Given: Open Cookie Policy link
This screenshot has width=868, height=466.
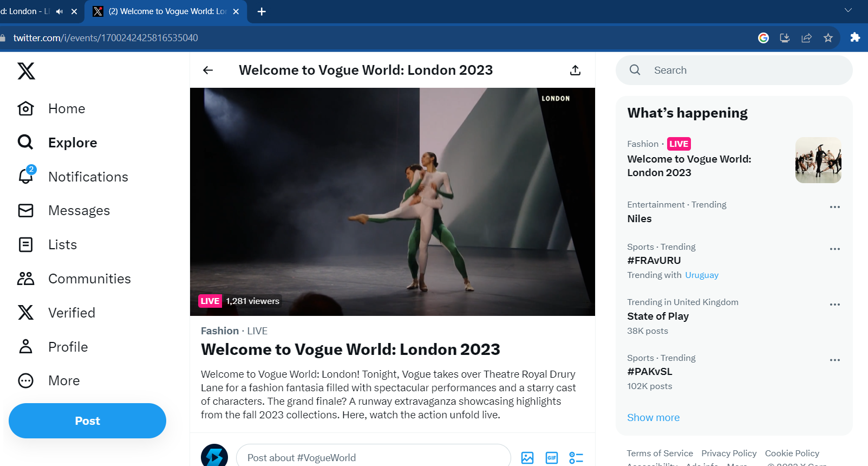Looking at the screenshot, I should pos(792,454).
